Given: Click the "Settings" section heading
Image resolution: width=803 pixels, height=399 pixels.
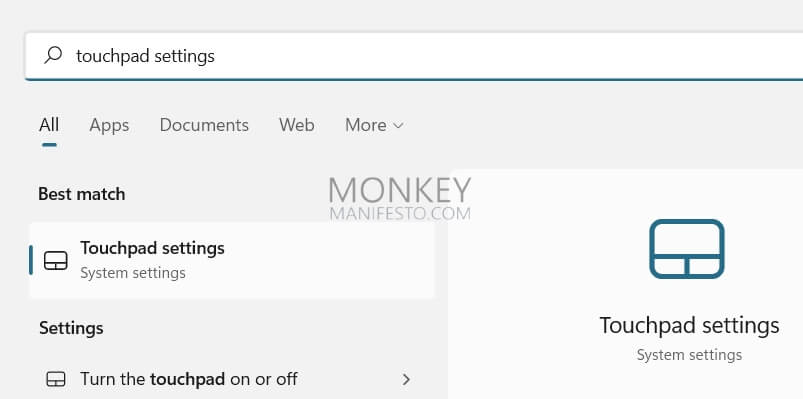Looking at the screenshot, I should 71,328.
